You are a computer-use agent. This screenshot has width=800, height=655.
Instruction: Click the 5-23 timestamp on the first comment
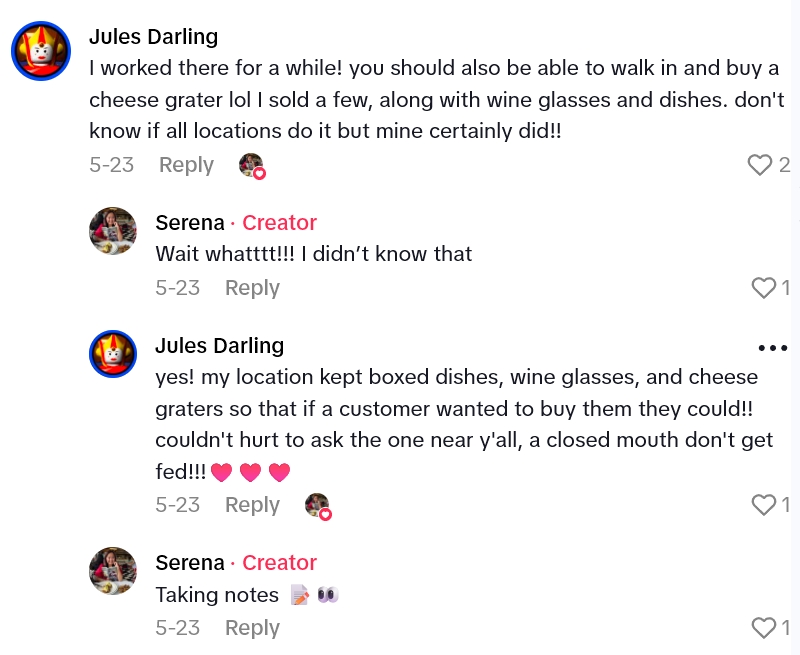point(112,165)
